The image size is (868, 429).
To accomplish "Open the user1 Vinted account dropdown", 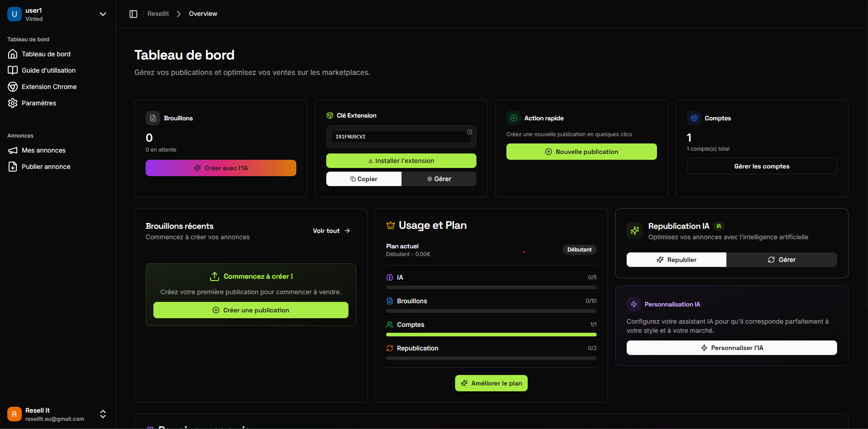I will point(58,14).
